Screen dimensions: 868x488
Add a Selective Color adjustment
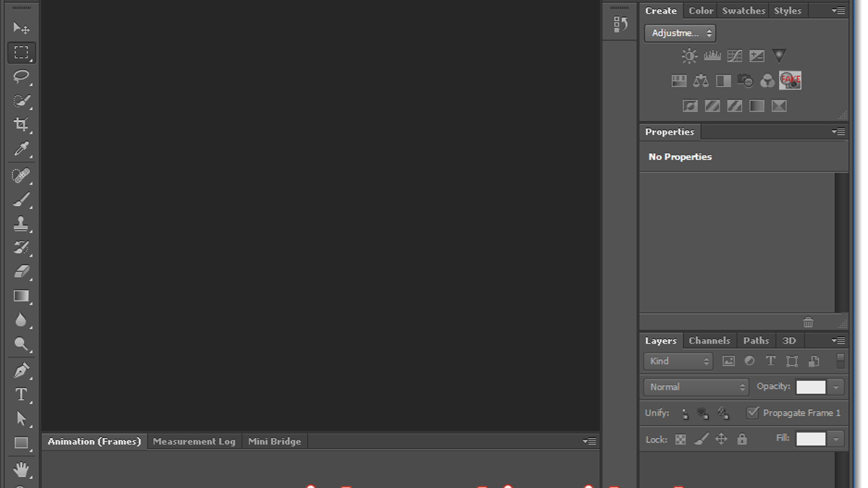pos(779,106)
